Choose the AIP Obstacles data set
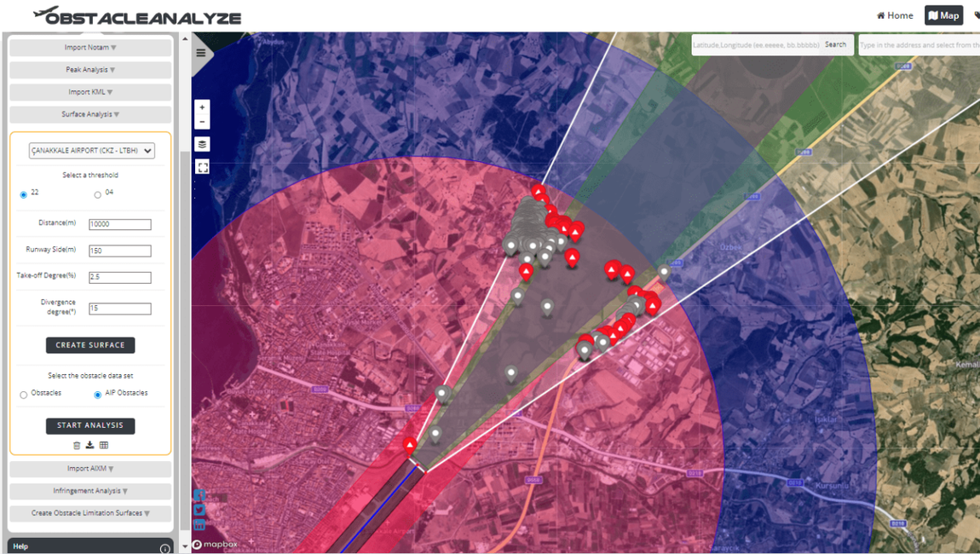The image size is (980, 554). 97,395
